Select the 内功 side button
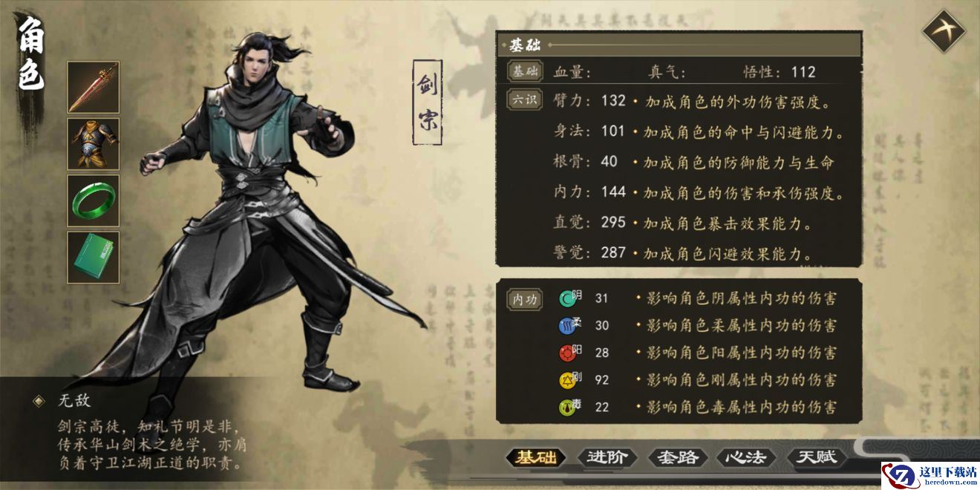 pos(524,298)
